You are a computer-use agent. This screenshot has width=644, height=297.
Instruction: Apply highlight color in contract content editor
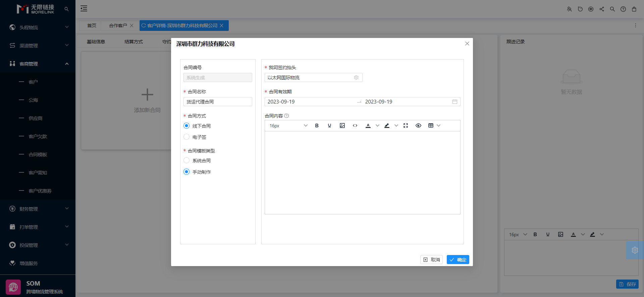click(387, 126)
